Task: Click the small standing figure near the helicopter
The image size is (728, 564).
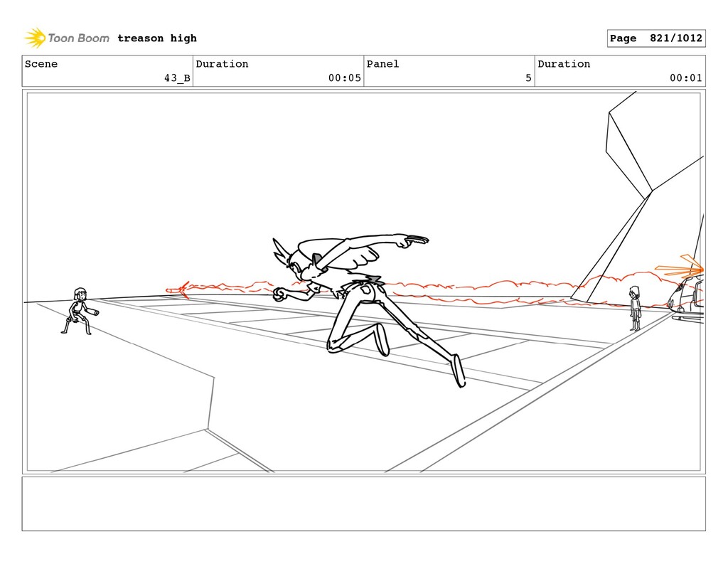Action: pyautogui.click(x=635, y=308)
